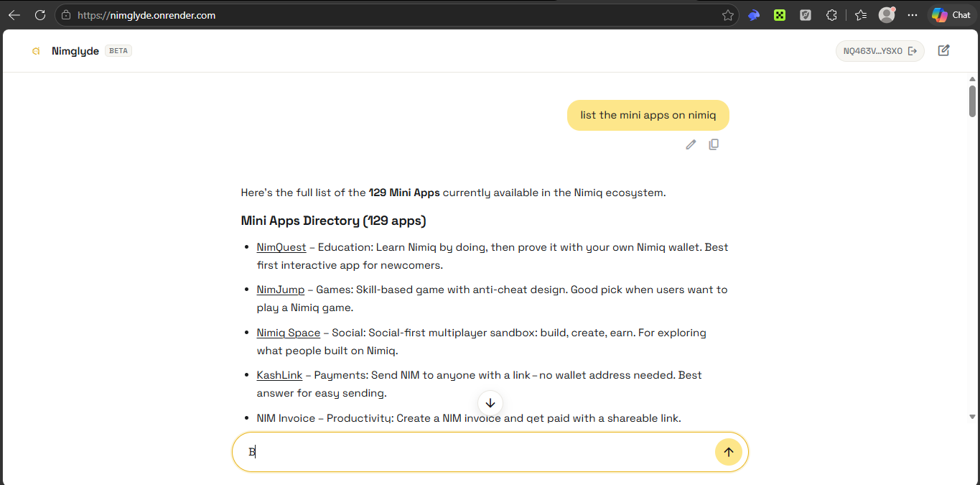Edit the message with the pencil icon
The height and width of the screenshot is (485, 980).
click(691, 144)
